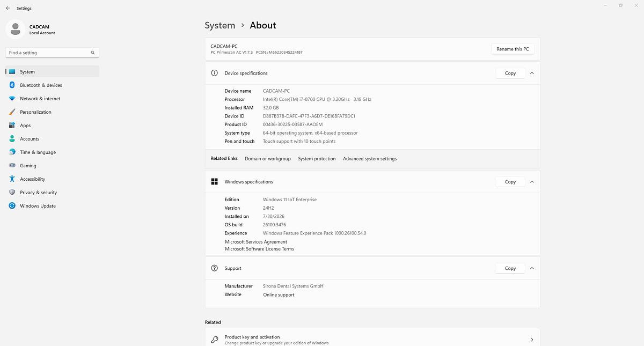The height and width of the screenshot is (346, 644).
Task: Open Advanced system settings link
Action: [x=370, y=159]
